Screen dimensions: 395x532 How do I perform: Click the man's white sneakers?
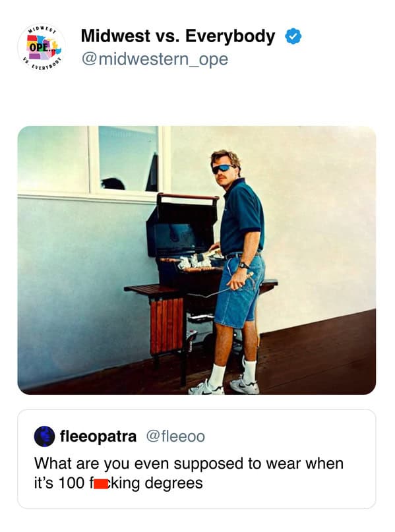point(224,386)
